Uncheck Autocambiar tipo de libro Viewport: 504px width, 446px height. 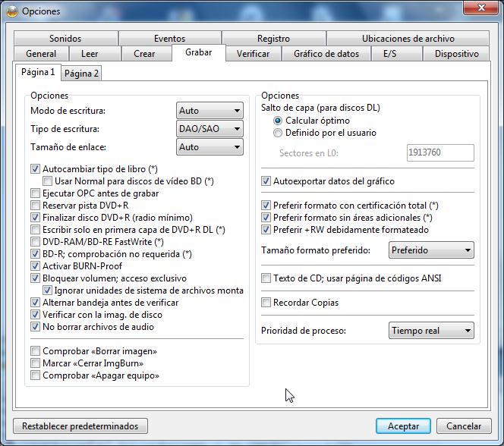click(x=35, y=169)
